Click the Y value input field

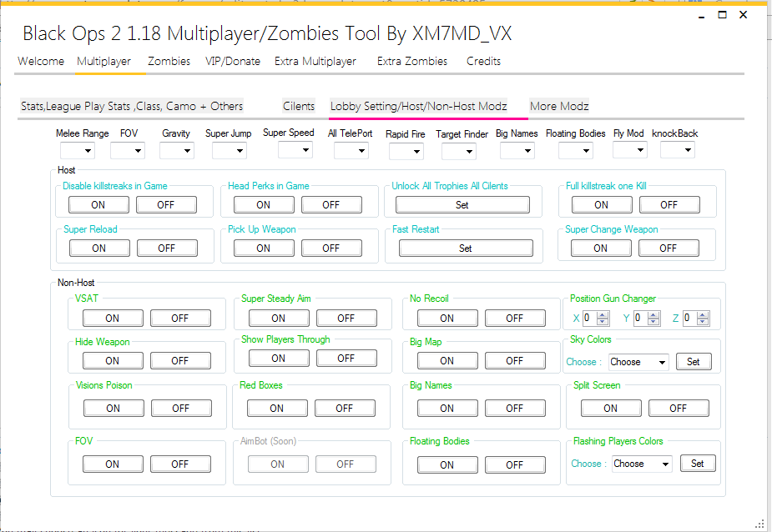640,319
